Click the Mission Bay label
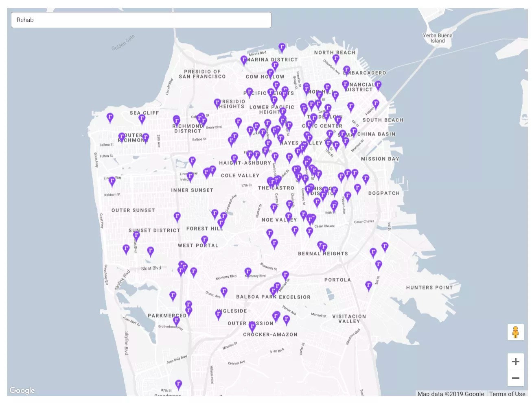Viewport: 532px width, 403px height. [x=380, y=159]
